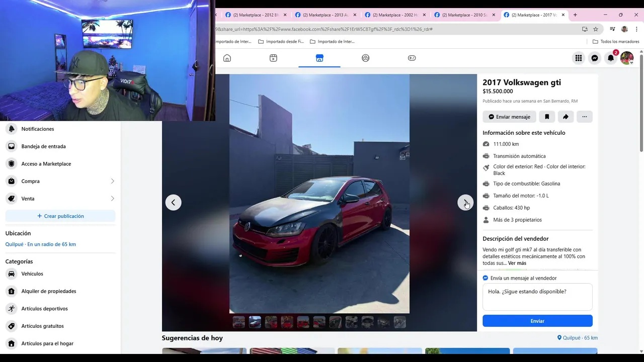Open Todos los marcadores folder
644x362 pixels.
point(616,42)
